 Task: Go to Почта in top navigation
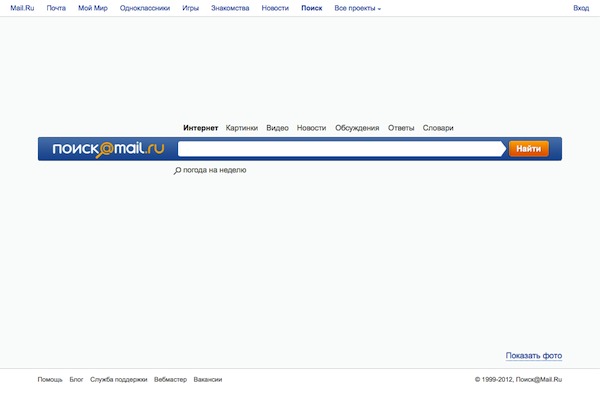pos(56,8)
